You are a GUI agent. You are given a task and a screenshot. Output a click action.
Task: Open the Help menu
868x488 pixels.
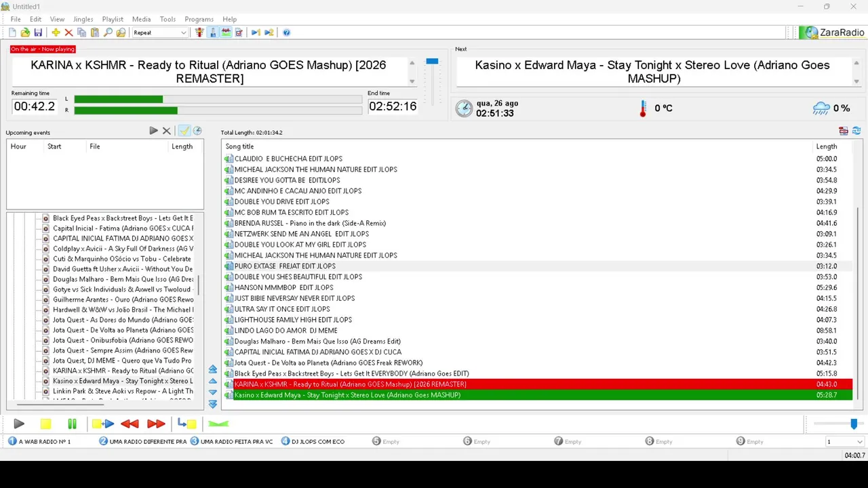pyautogui.click(x=230, y=19)
